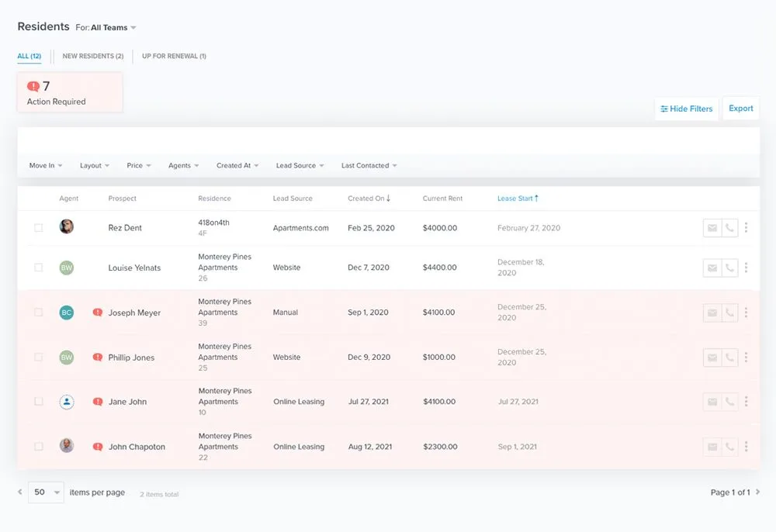
Task: Tick the checkbox on Louise Yelnats' row
Action: click(x=38, y=267)
